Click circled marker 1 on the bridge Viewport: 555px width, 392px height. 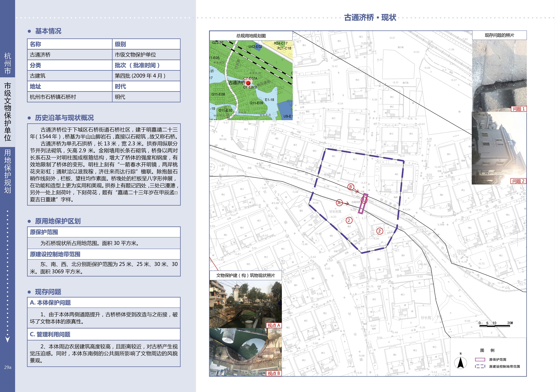[x=364, y=200]
